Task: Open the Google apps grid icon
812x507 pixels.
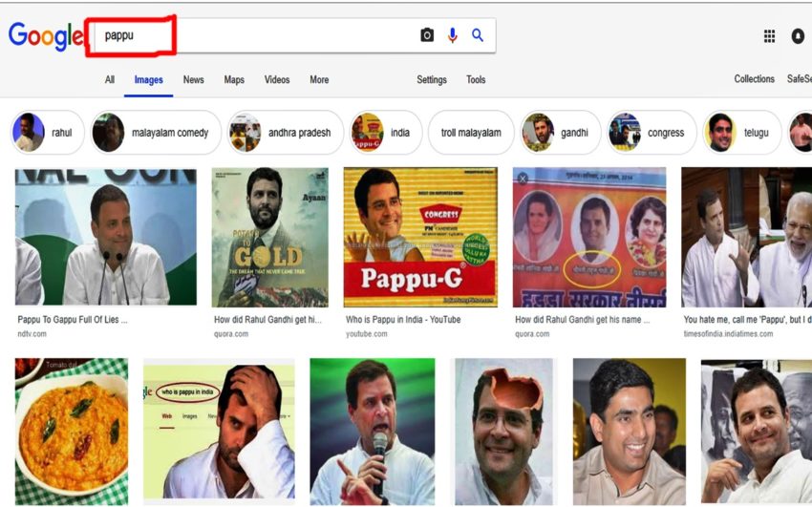Action: click(x=769, y=36)
